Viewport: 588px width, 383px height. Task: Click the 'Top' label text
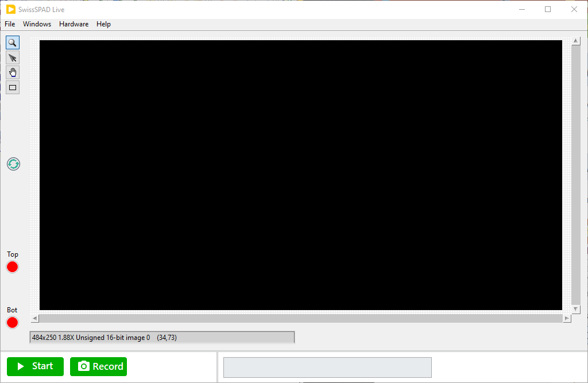(13, 254)
